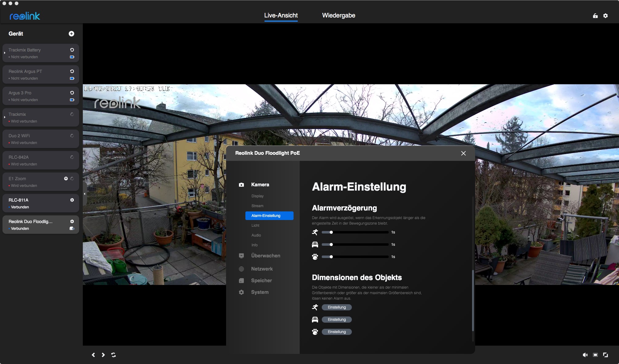
Task: Reconnect the Trackmix Battery camera
Action: coord(72,50)
